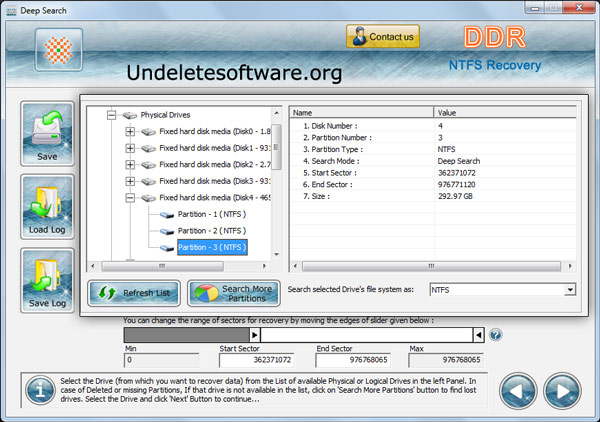
Task: Minimize the Deep Search window
Action: point(535,8)
